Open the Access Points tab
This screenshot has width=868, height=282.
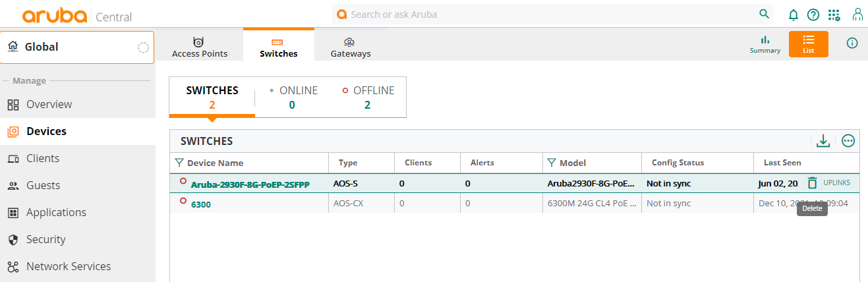(200, 46)
